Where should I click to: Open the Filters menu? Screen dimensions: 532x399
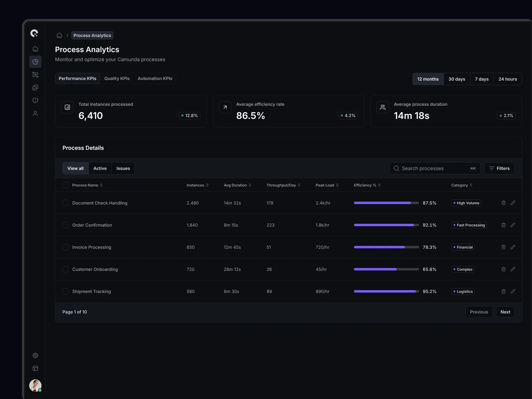click(x=499, y=168)
